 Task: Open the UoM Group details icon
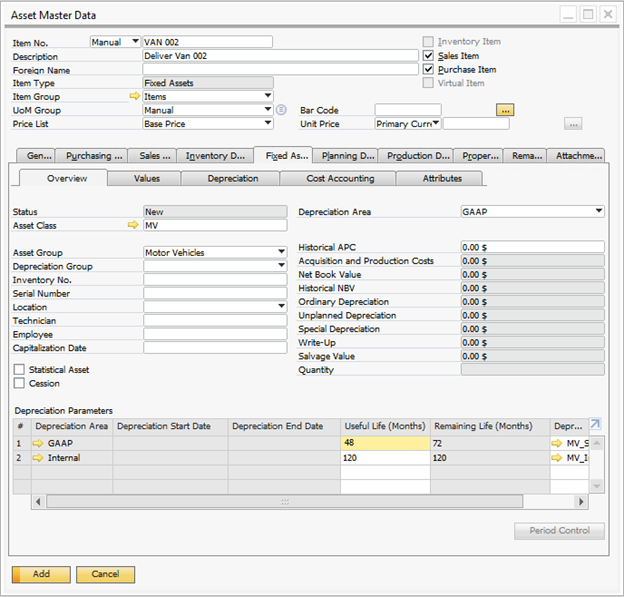tap(281, 109)
